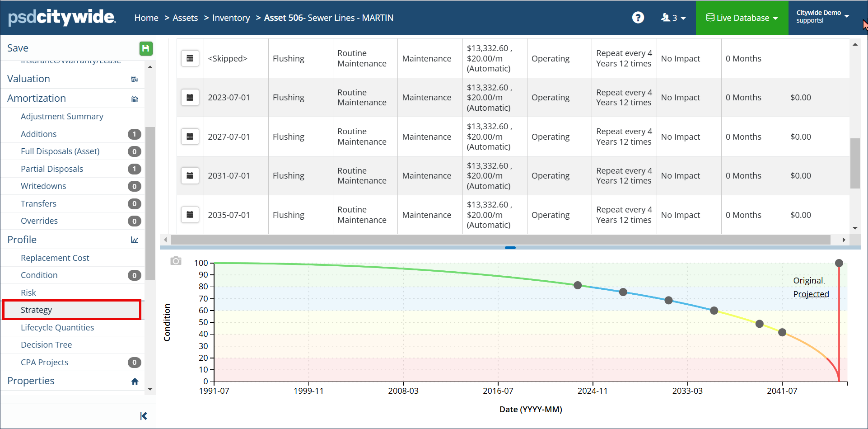Click the green Save disk icon

[x=145, y=48]
